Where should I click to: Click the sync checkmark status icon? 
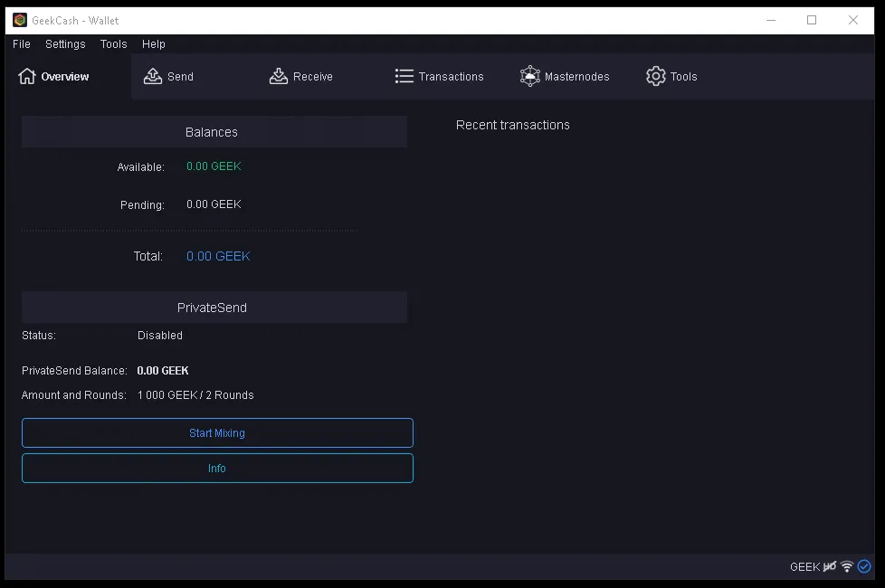(864, 566)
